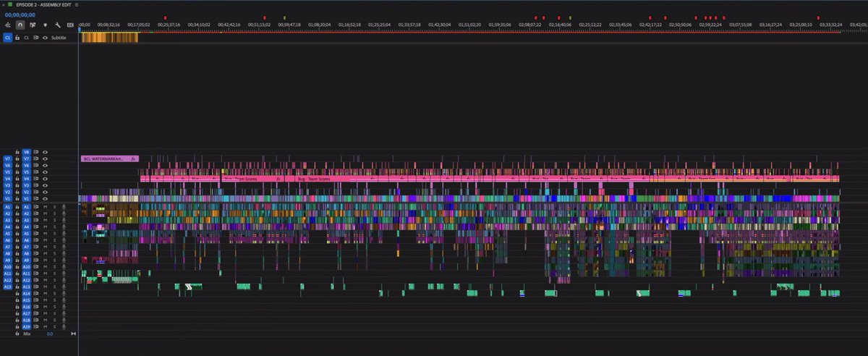Click the playhead timecode 00;00;00;00 field
868x356 pixels.
20,14
